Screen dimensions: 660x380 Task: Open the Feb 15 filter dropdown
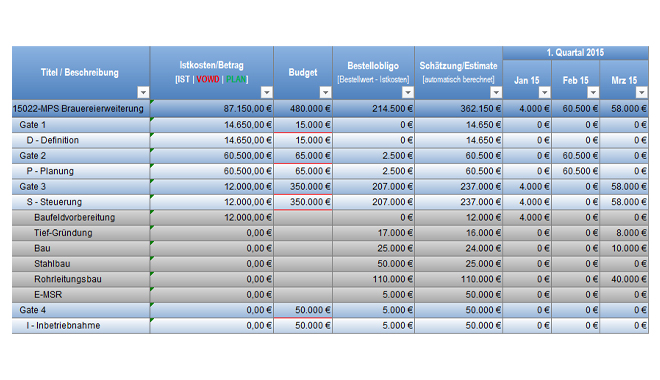point(593,92)
